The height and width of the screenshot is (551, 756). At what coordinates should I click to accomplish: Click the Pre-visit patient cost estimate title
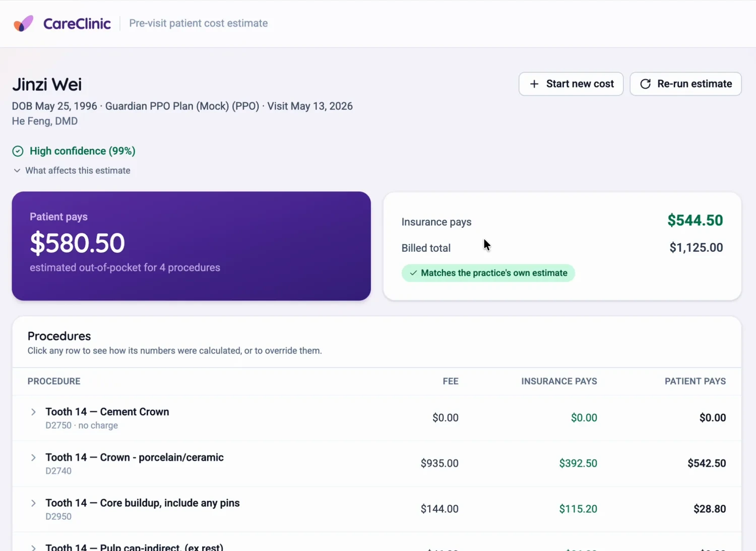click(x=199, y=23)
